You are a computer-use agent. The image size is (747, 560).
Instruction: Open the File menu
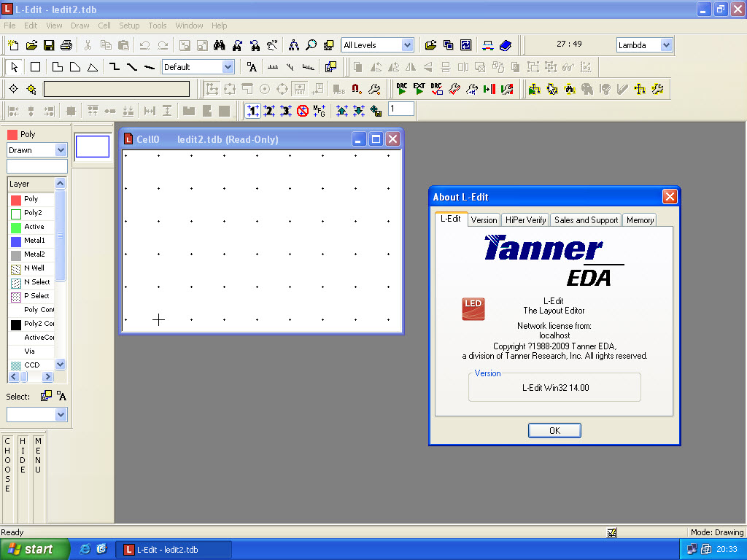pyautogui.click(x=9, y=26)
